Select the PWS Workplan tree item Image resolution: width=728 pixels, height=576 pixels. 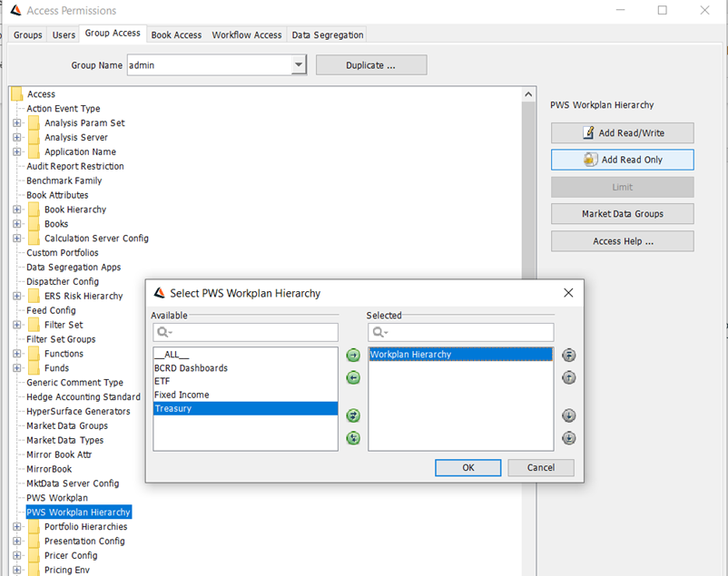click(57, 498)
